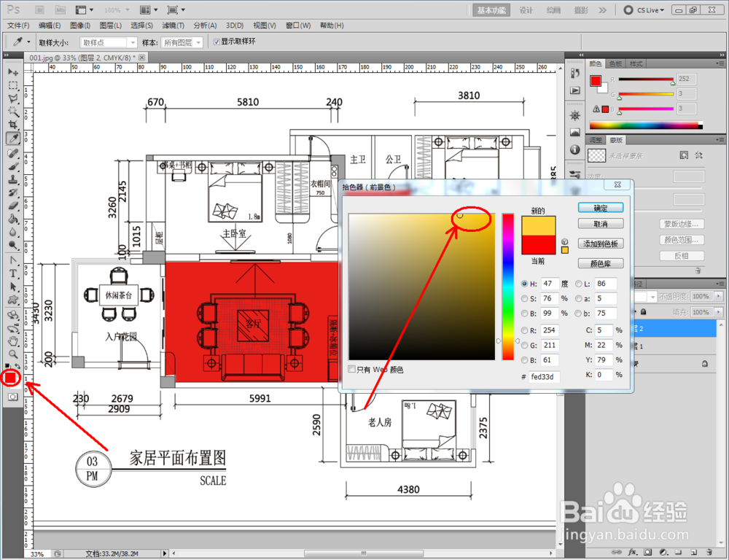Open the 文件(F) menu

coord(18,26)
